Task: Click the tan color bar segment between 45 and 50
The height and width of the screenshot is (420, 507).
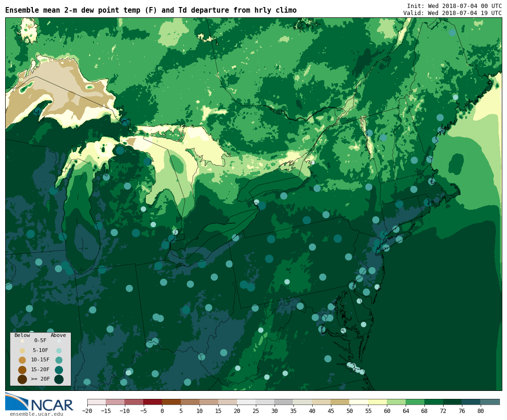Action: click(340, 402)
